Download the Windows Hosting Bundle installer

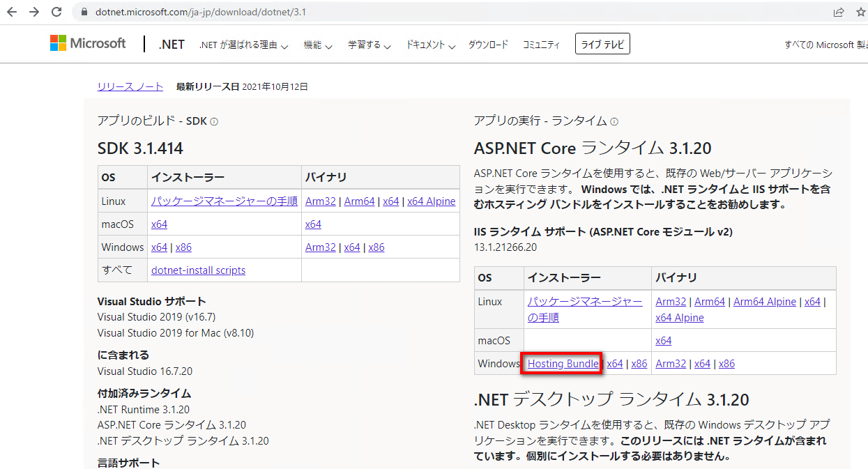563,364
